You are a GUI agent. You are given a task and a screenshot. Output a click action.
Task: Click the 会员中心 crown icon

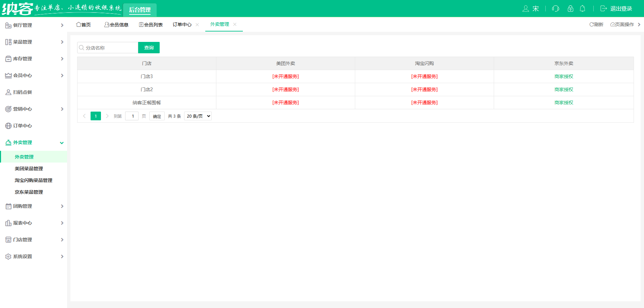tap(8, 75)
